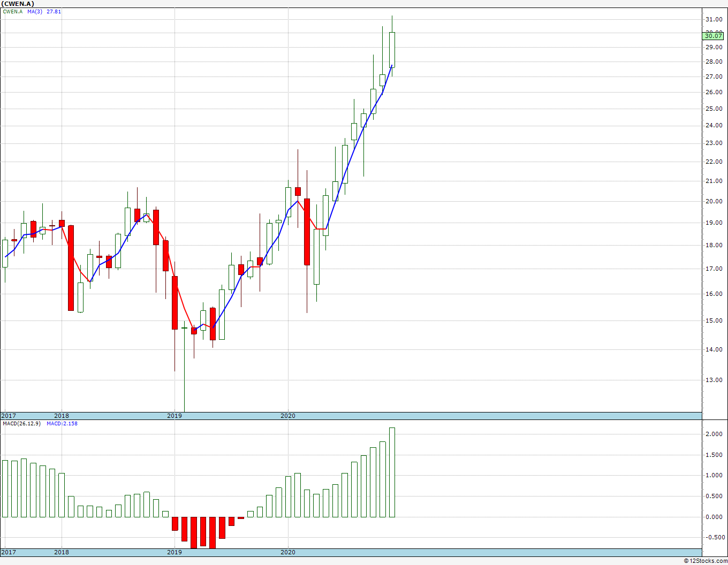Click the (CWEN.A) chart title
The width and height of the screenshot is (728, 565).
18,4
